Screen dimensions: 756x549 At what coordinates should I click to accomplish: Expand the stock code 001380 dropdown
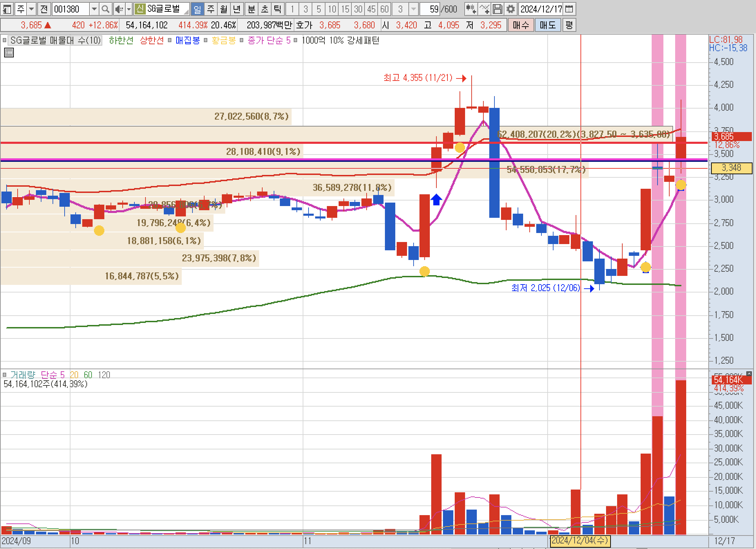[x=94, y=9]
